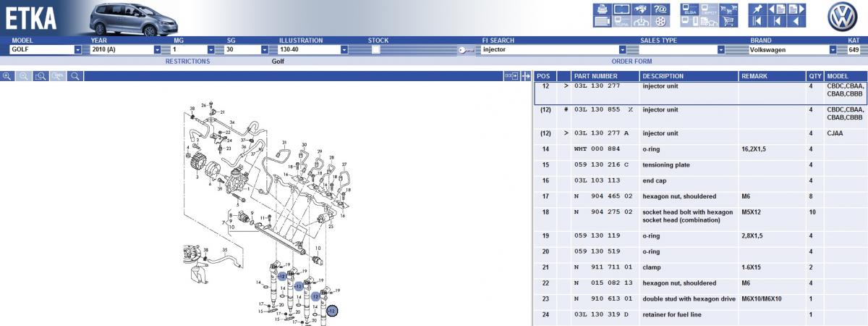Click the injector text in FI Search field

point(494,50)
